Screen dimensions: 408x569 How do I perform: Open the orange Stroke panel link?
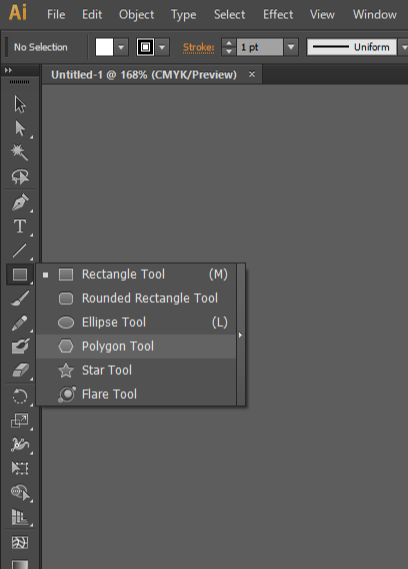(199, 48)
